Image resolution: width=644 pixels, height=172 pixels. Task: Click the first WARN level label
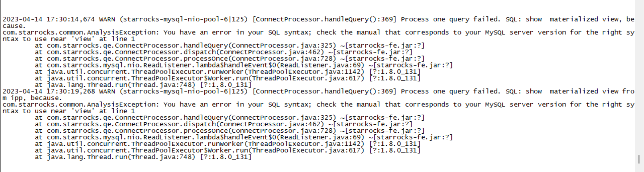click(107, 19)
